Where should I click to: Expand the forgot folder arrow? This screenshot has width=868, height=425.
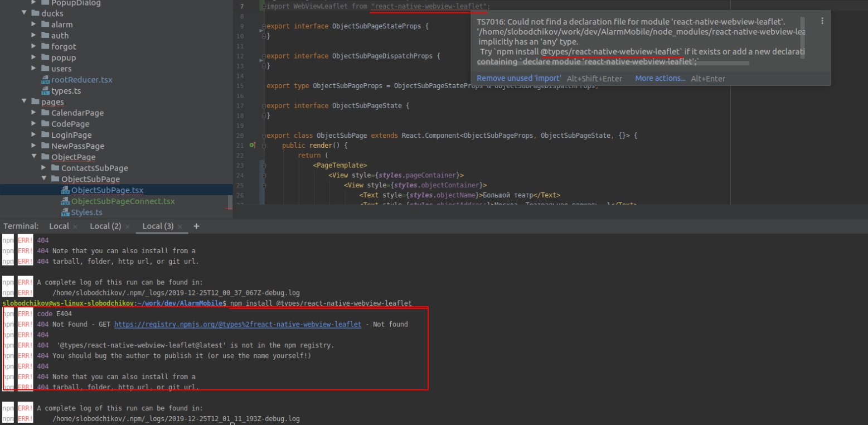click(x=33, y=47)
